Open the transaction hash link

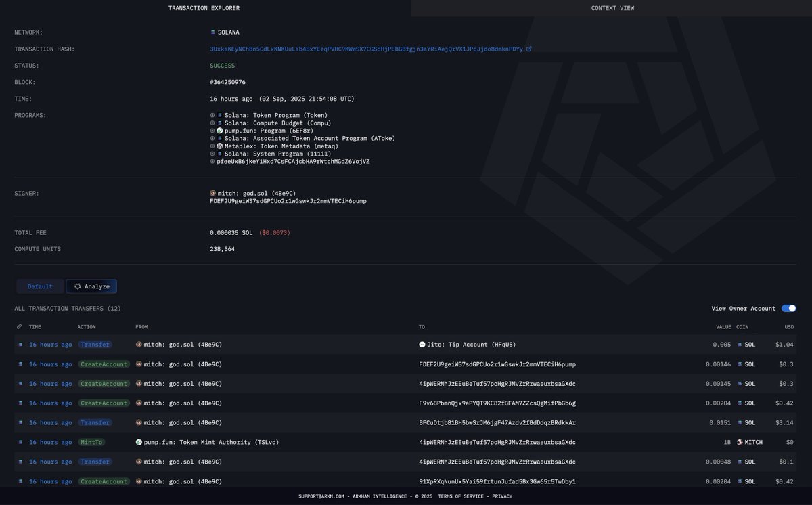tap(366, 49)
